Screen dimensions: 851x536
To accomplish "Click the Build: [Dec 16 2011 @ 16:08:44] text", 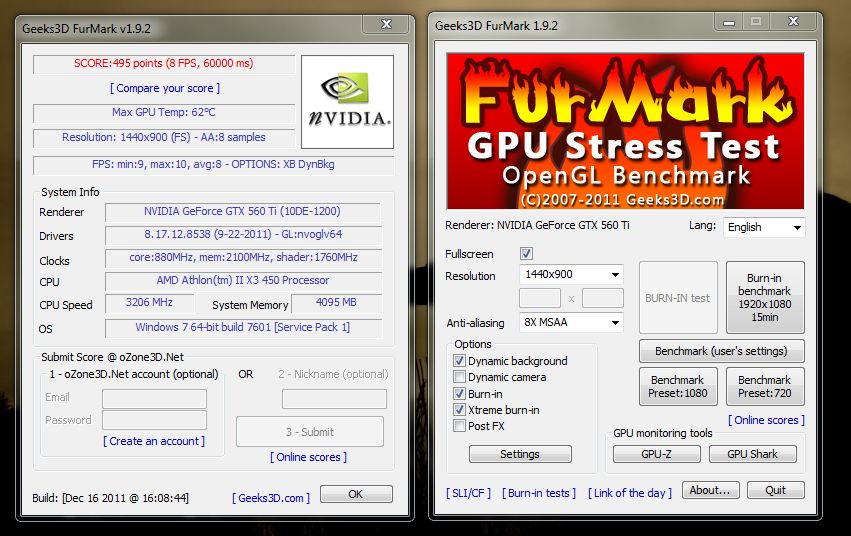I will coord(111,498).
